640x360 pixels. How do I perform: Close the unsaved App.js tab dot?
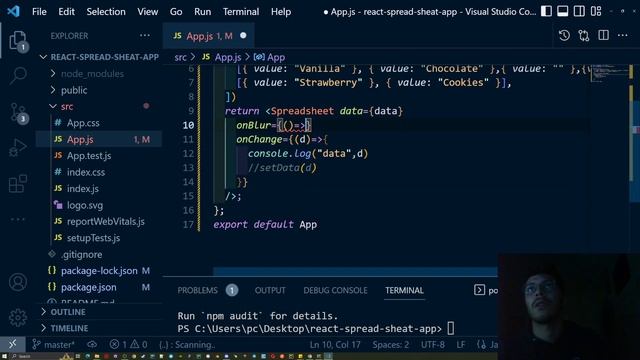click(243, 36)
